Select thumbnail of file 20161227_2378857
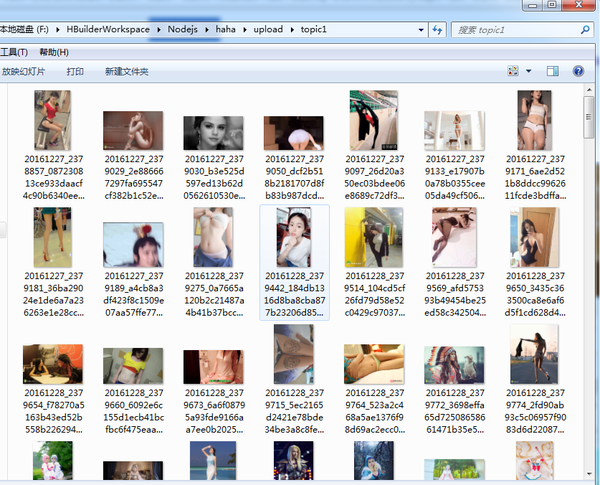This screenshot has width=600, height=485. 52,120
